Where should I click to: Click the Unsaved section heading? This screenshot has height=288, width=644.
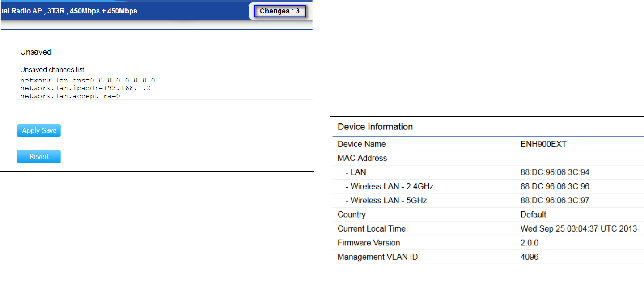(x=35, y=52)
